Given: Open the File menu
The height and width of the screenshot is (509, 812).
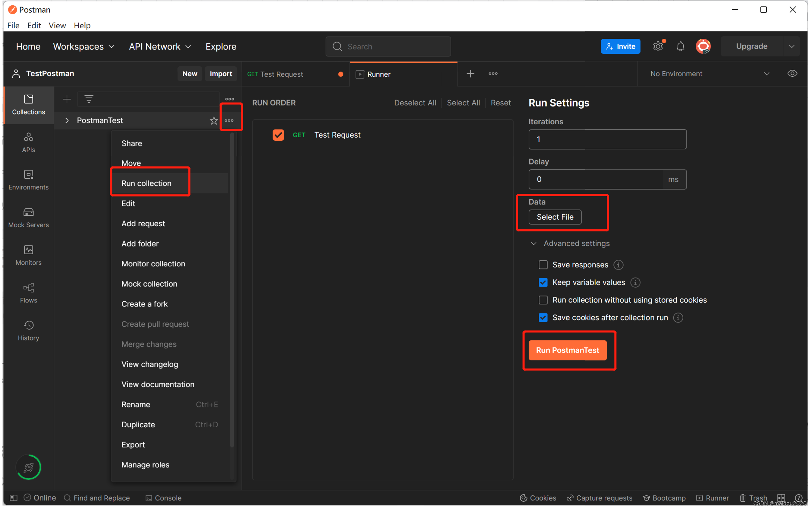Looking at the screenshot, I should tap(13, 25).
